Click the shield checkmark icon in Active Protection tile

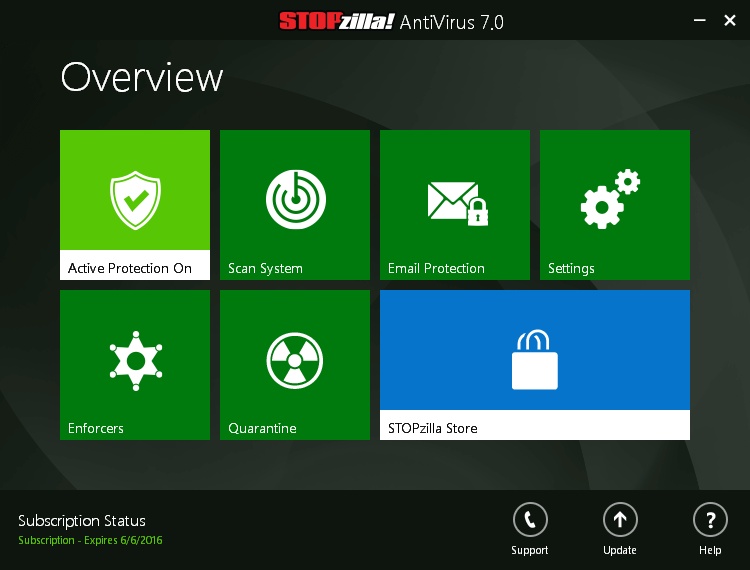tap(135, 200)
